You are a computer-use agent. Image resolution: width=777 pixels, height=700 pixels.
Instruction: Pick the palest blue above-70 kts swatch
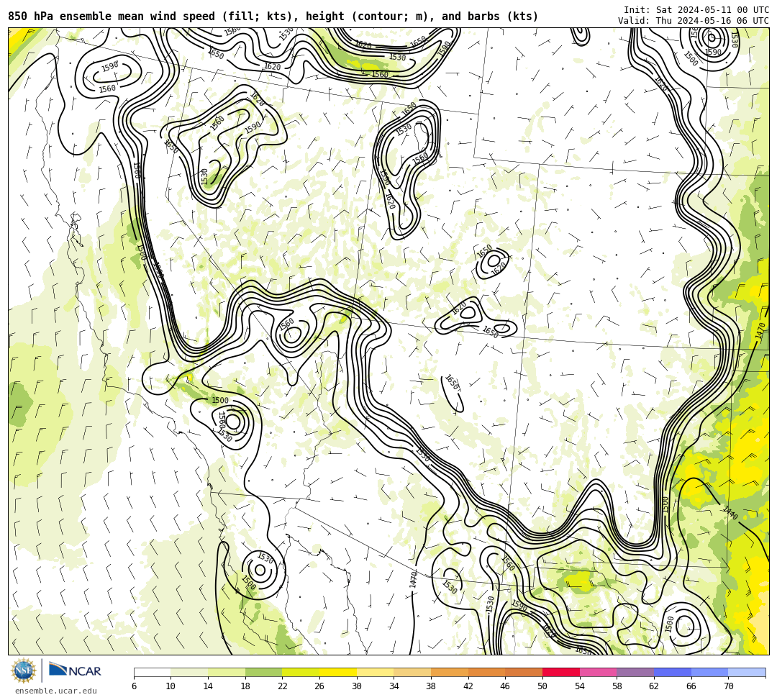747,672
